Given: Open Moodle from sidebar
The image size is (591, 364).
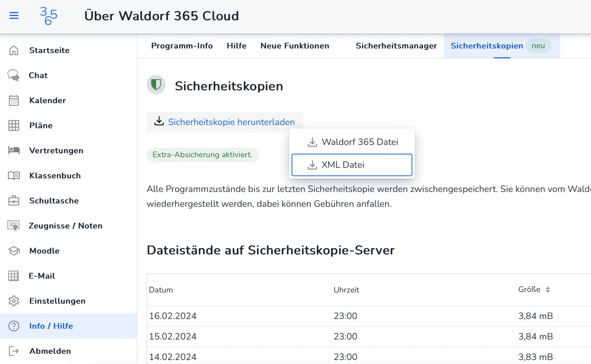Looking at the screenshot, I should click(68, 251).
